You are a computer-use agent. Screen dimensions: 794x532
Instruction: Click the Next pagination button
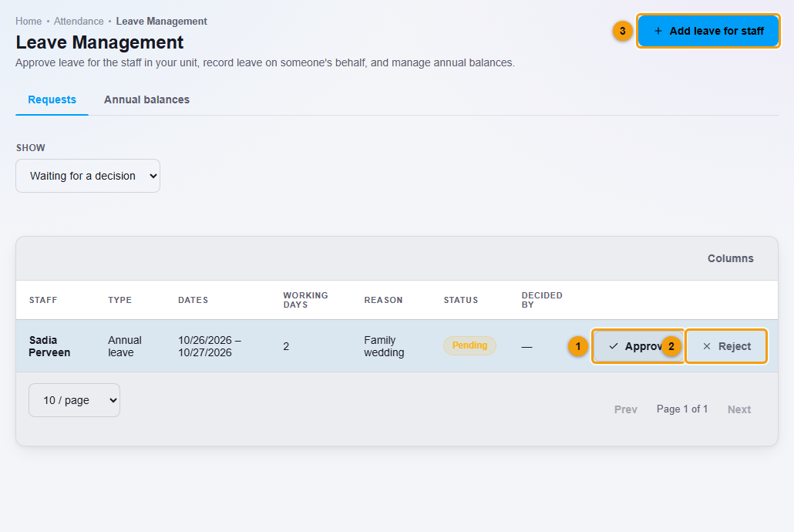tap(738, 409)
